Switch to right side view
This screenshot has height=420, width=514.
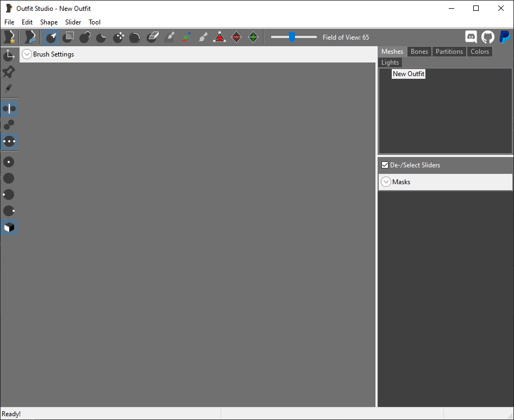[x=9, y=211]
